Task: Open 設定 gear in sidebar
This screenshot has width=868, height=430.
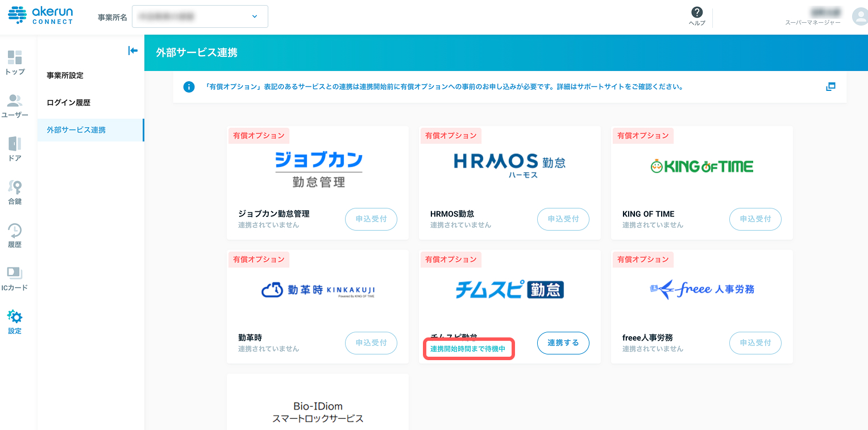Action: click(x=15, y=322)
